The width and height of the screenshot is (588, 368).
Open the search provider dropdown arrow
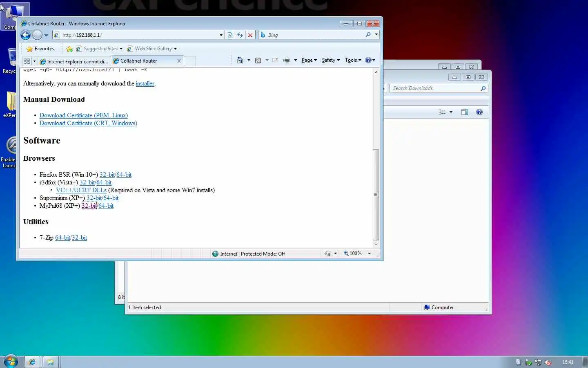376,35
